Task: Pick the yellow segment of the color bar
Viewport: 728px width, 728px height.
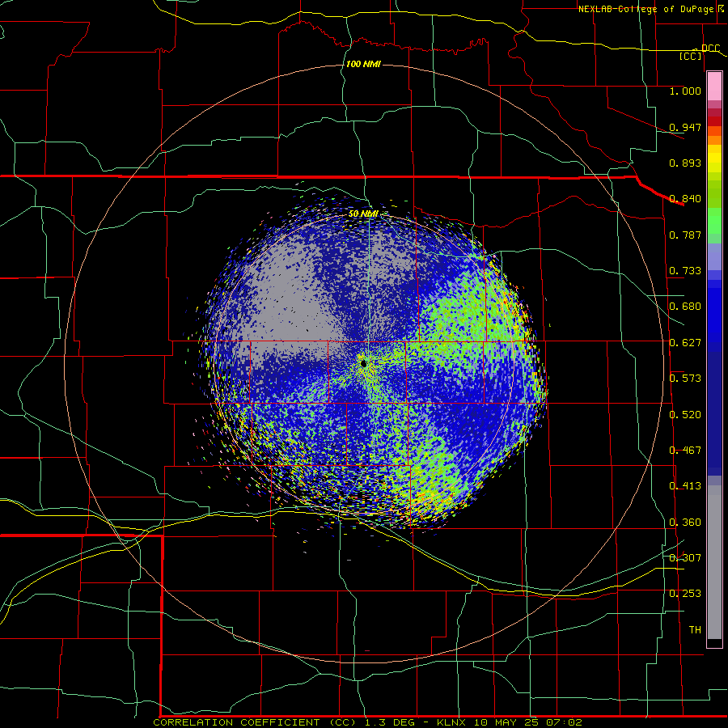Action: [x=714, y=159]
